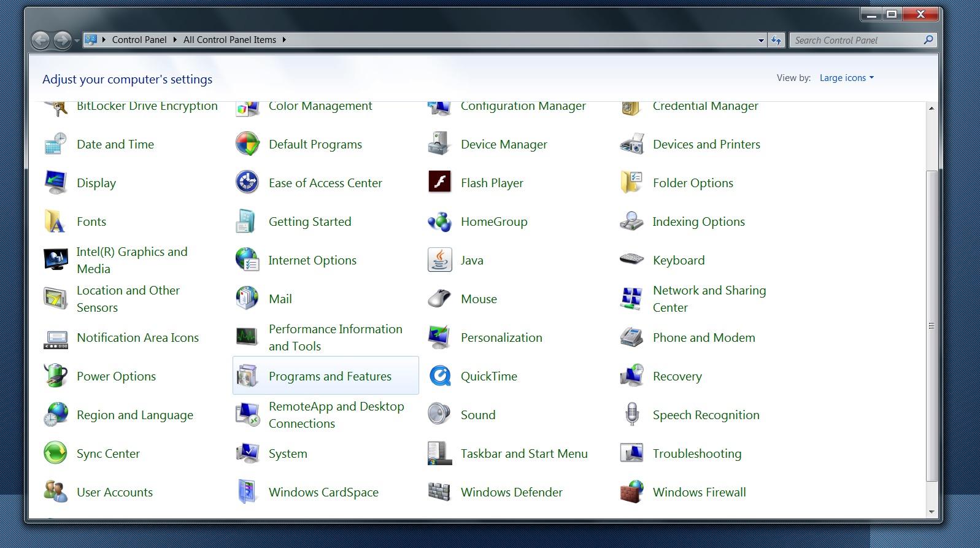Click the Forward navigation button
980x548 pixels.
pos(63,41)
